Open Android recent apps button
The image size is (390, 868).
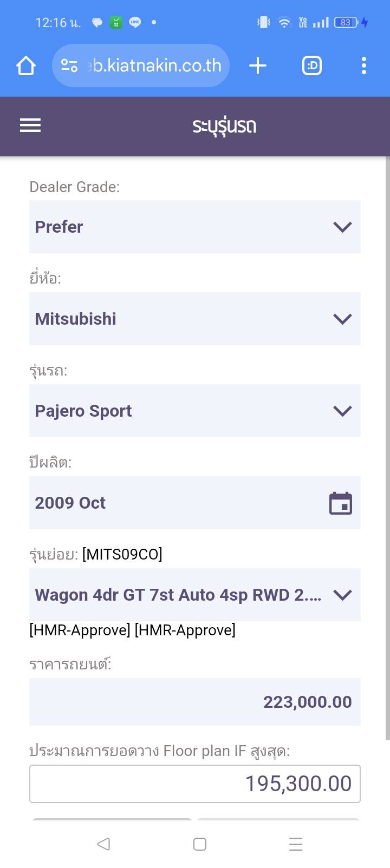click(x=296, y=844)
